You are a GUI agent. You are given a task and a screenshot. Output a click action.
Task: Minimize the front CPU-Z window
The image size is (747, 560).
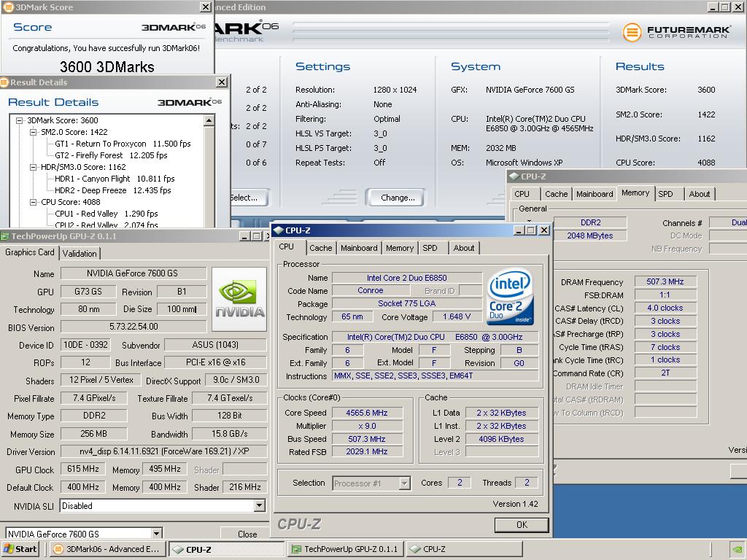pyautogui.click(x=519, y=230)
